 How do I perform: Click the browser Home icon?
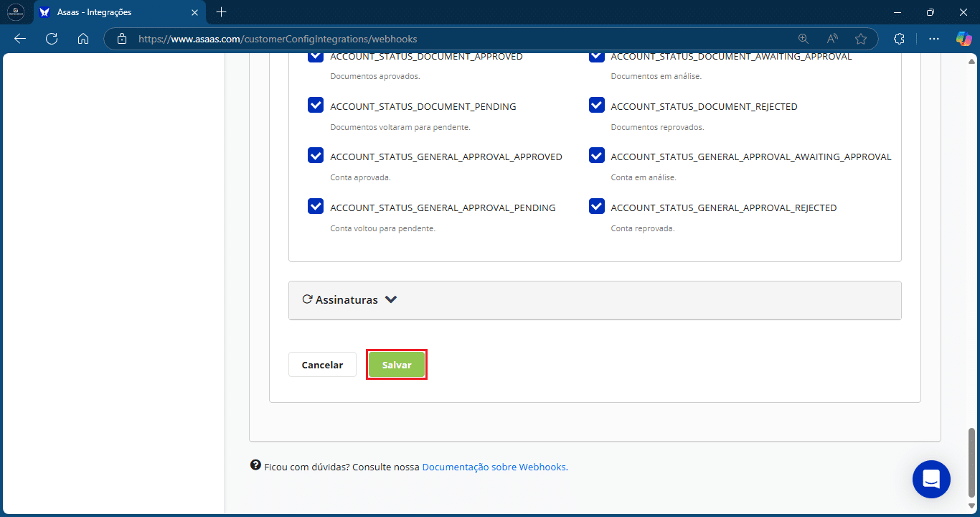(83, 38)
